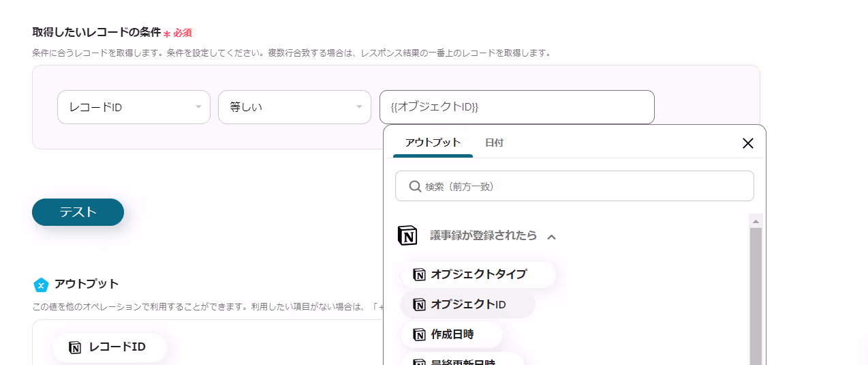Click the 必須 required label
This screenshot has height=365, width=868.
pyautogui.click(x=183, y=33)
